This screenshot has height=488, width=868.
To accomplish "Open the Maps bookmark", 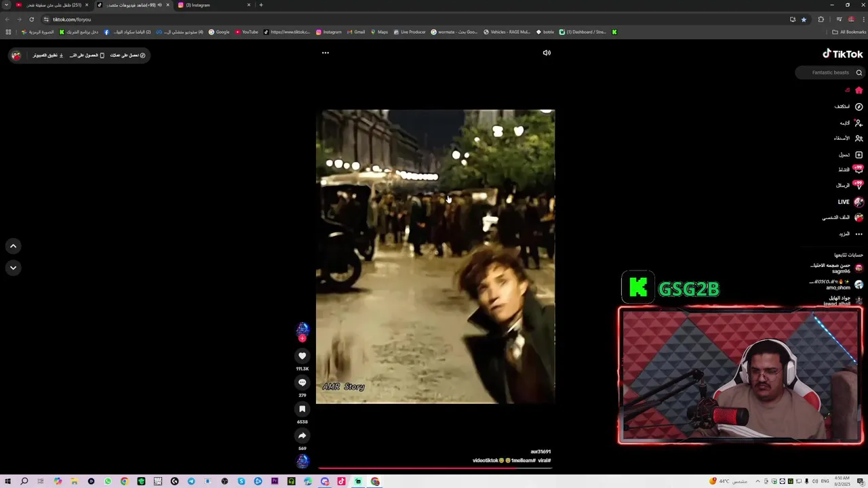I will pyautogui.click(x=380, y=32).
